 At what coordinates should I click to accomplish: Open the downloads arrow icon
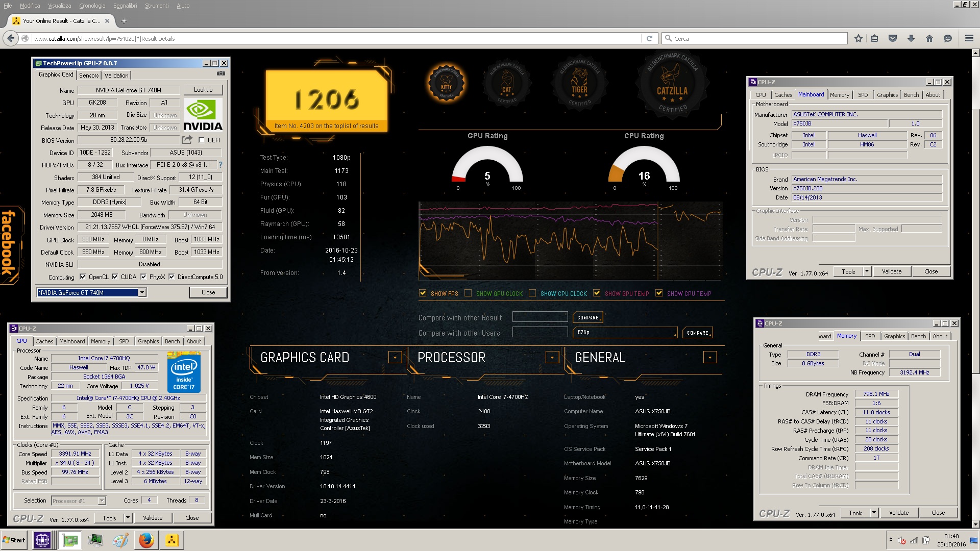[911, 38]
